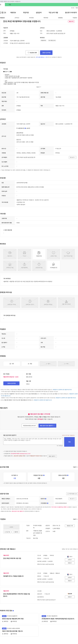This screenshot has width=78, height=644.
Task: Click 요약보기 for 연구소 직원 listing
Action: pyautogui.click(x=70, y=577)
